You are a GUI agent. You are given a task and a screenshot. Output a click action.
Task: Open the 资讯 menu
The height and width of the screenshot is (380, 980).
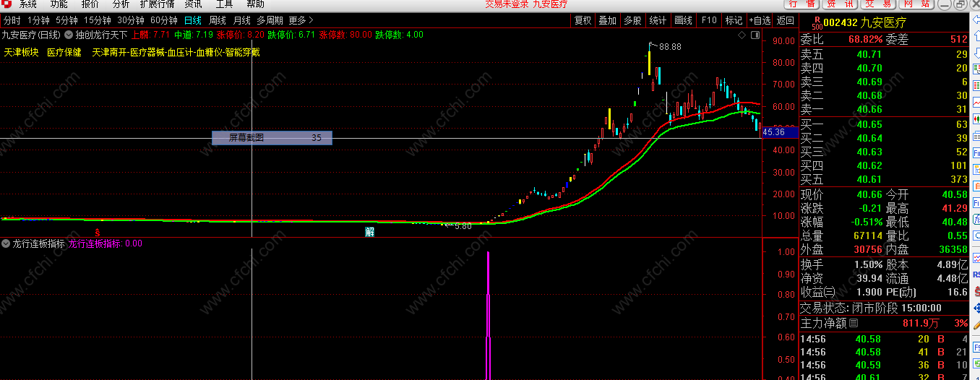193,4
